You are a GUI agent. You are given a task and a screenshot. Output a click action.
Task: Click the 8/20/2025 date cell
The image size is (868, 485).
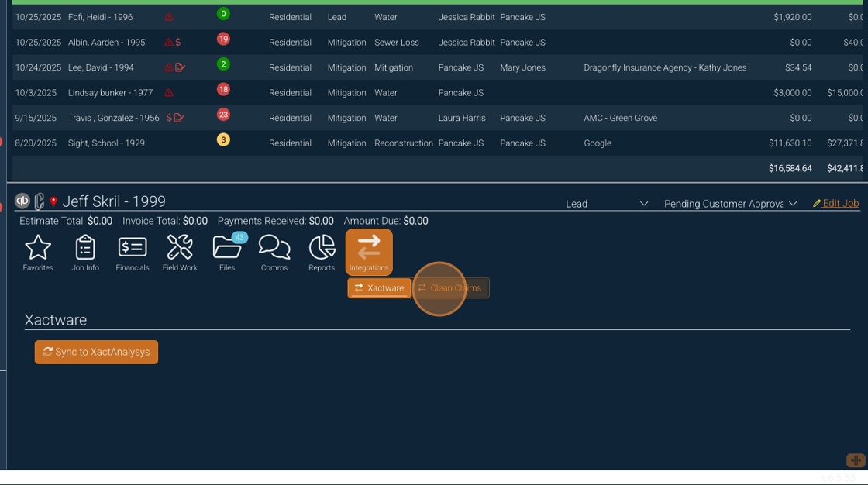36,143
